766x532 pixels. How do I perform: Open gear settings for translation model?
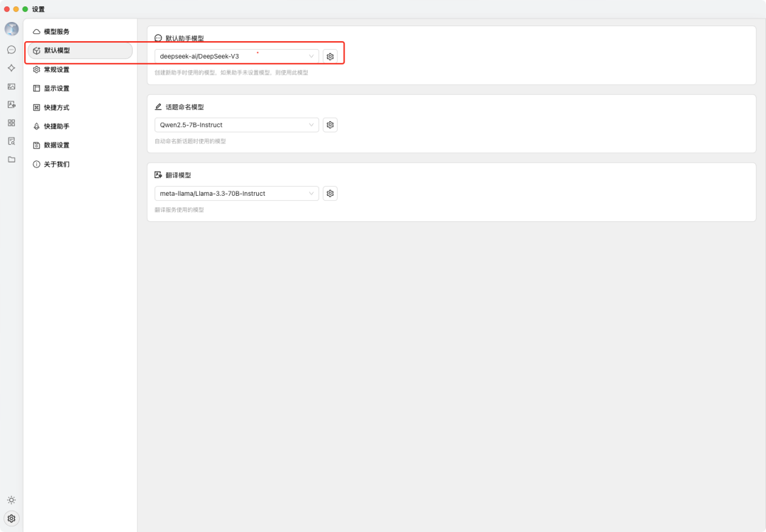pyautogui.click(x=331, y=194)
